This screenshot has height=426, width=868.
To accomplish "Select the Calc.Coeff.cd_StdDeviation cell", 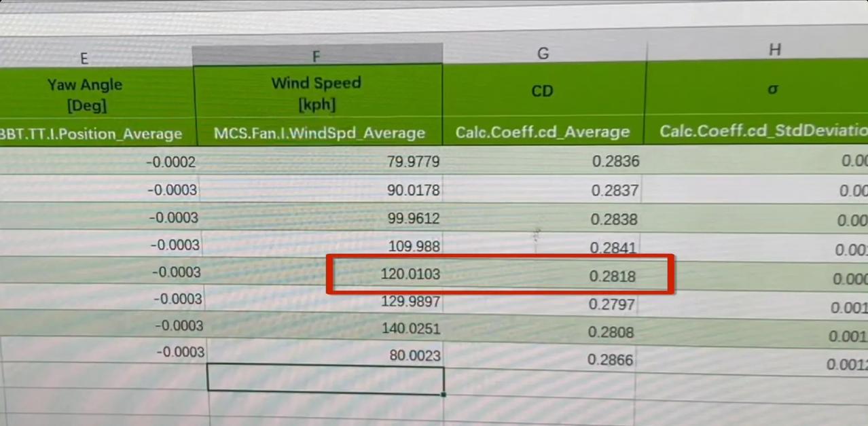I will 764,130.
